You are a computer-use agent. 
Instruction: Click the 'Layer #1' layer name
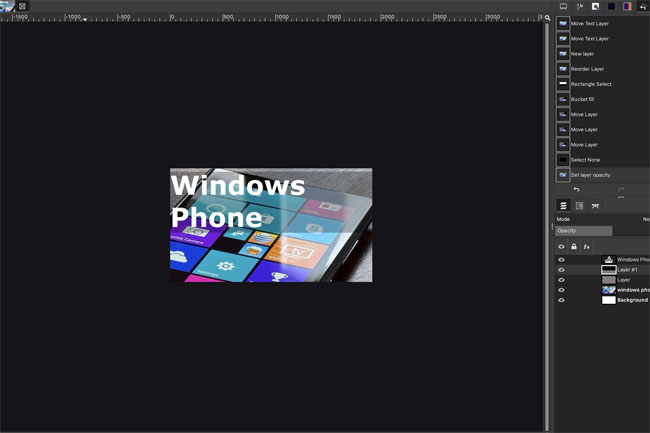pyautogui.click(x=628, y=270)
